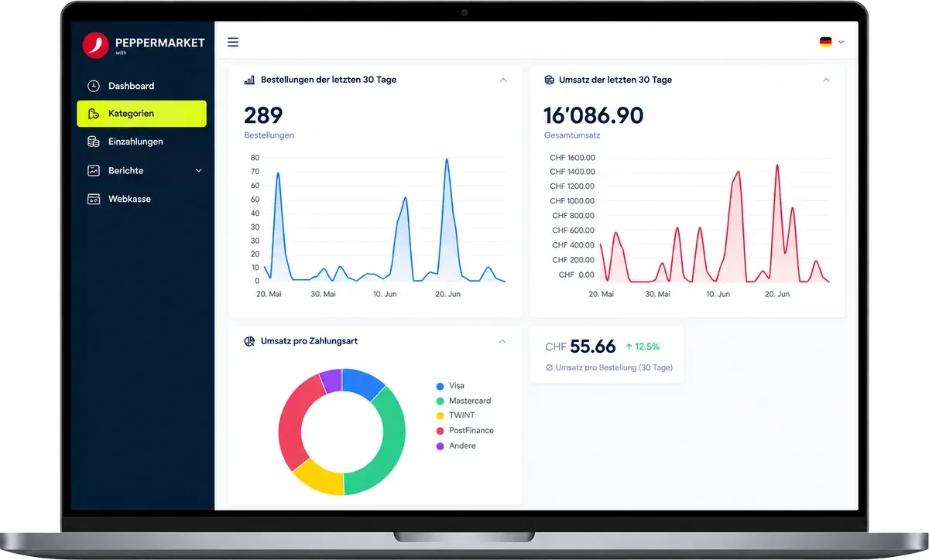Click the coins icon beside Umsatz der letzten 30 Tage

click(550, 80)
